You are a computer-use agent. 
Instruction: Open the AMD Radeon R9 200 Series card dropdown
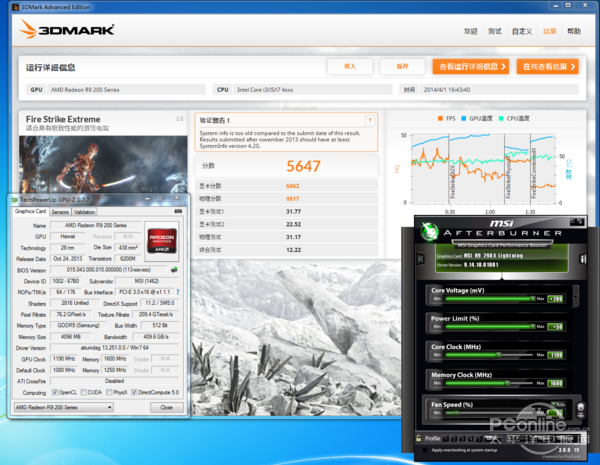pyautogui.click(x=64, y=407)
